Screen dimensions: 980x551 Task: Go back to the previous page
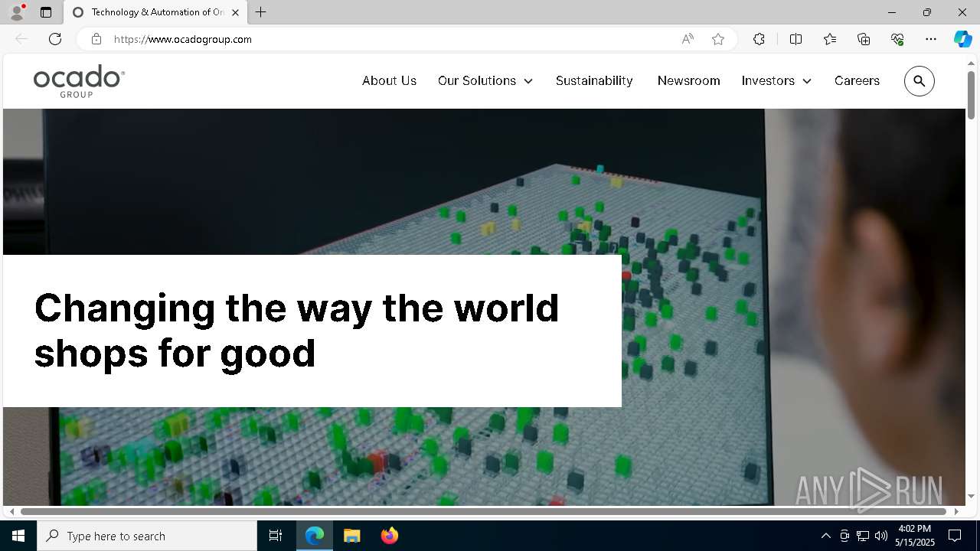[x=21, y=39]
